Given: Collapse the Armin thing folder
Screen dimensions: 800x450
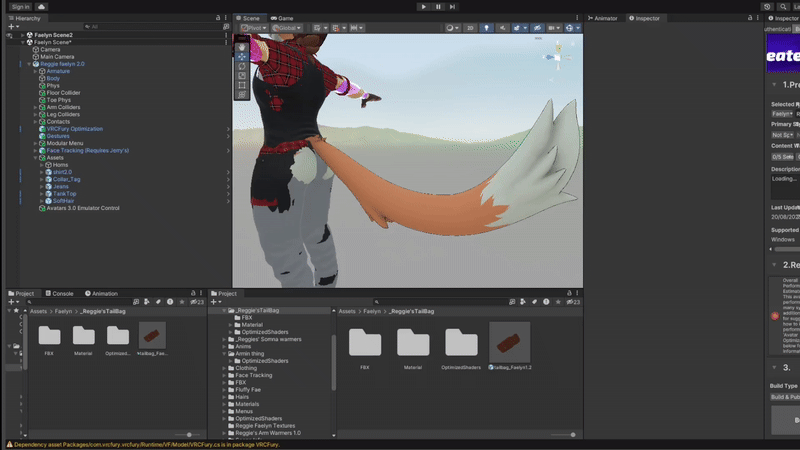Looking at the screenshot, I should pyautogui.click(x=224, y=354).
